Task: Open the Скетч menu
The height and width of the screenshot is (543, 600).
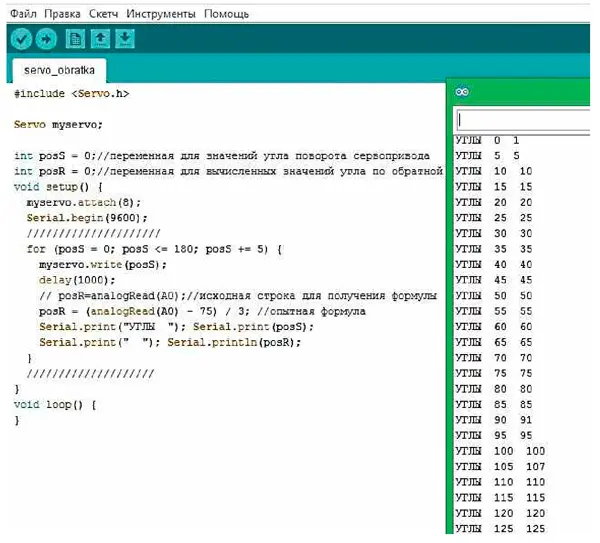Action: 102,14
